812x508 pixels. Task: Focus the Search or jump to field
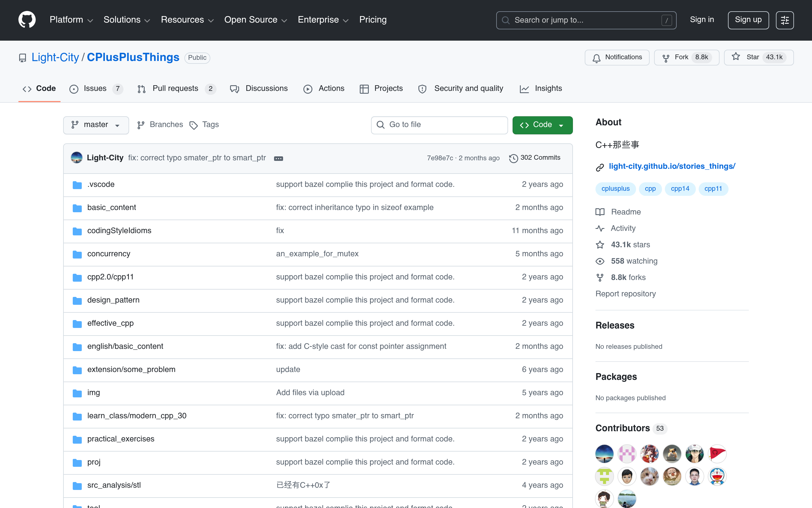pos(586,20)
